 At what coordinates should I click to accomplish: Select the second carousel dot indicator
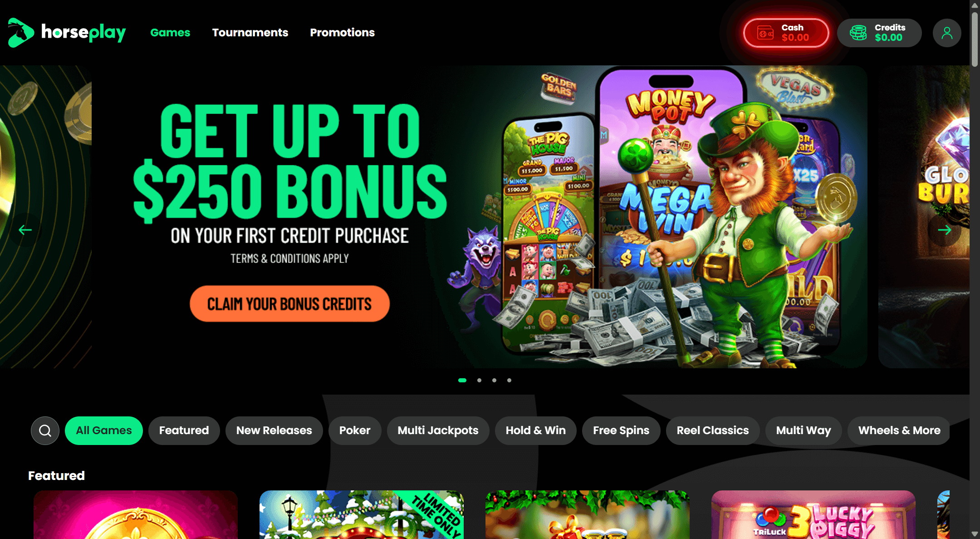tap(479, 380)
